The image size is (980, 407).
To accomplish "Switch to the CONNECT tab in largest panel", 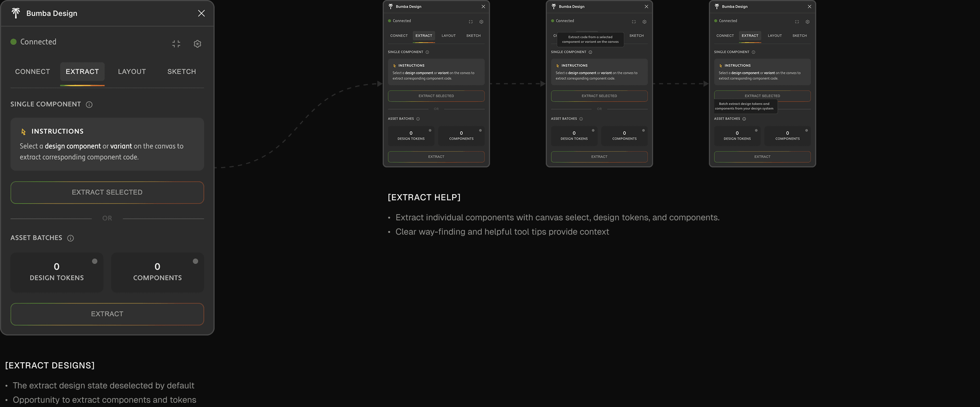I will [32, 72].
